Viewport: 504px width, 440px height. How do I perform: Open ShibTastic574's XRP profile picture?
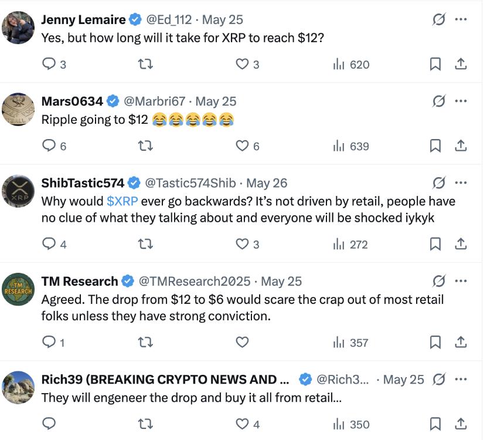click(x=18, y=191)
